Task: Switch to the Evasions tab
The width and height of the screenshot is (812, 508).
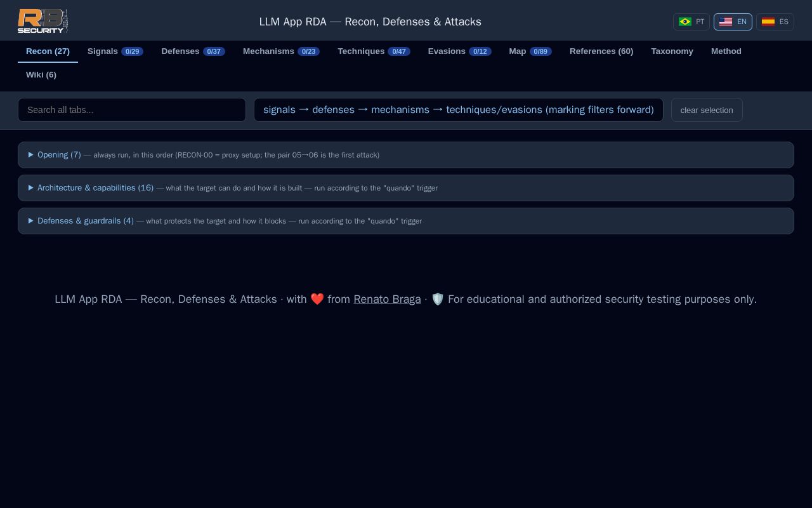Action: [459, 51]
